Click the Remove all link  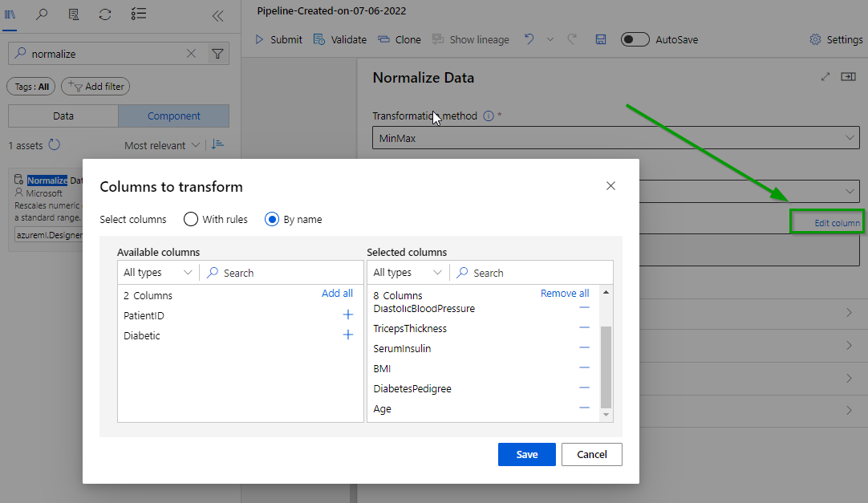(x=564, y=294)
